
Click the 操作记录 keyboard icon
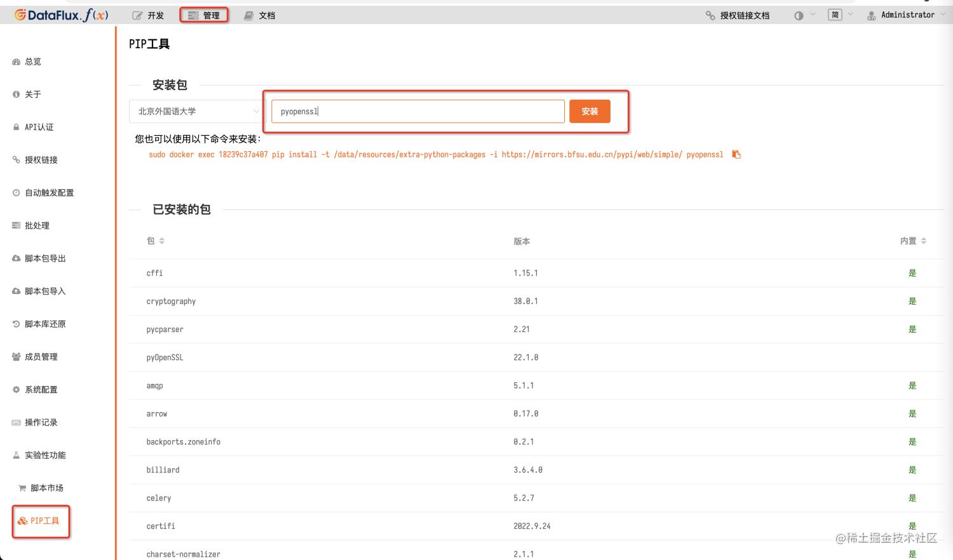pyautogui.click(x=17, y=422)
